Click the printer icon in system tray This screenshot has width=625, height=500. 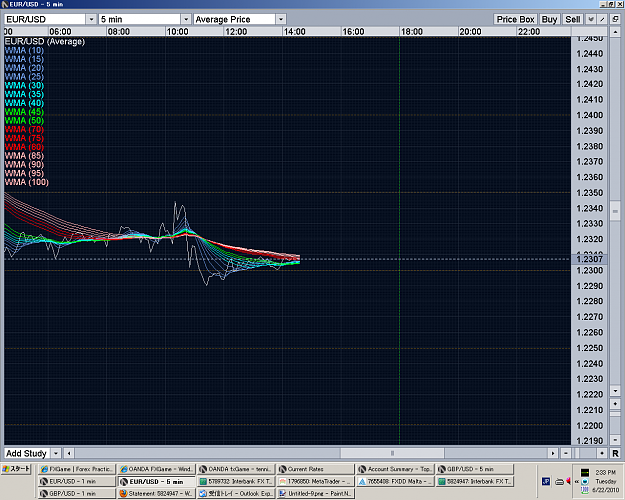coord(559,482)
